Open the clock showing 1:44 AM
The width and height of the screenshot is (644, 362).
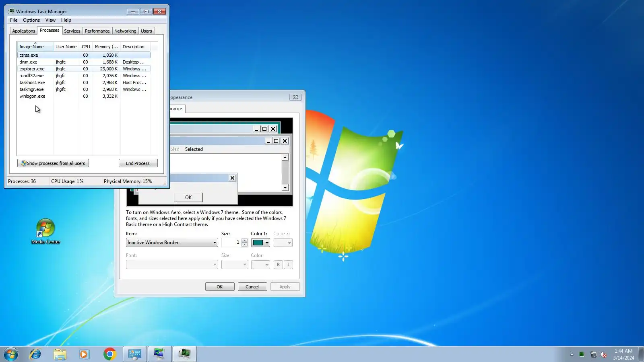tap(623, 354)
